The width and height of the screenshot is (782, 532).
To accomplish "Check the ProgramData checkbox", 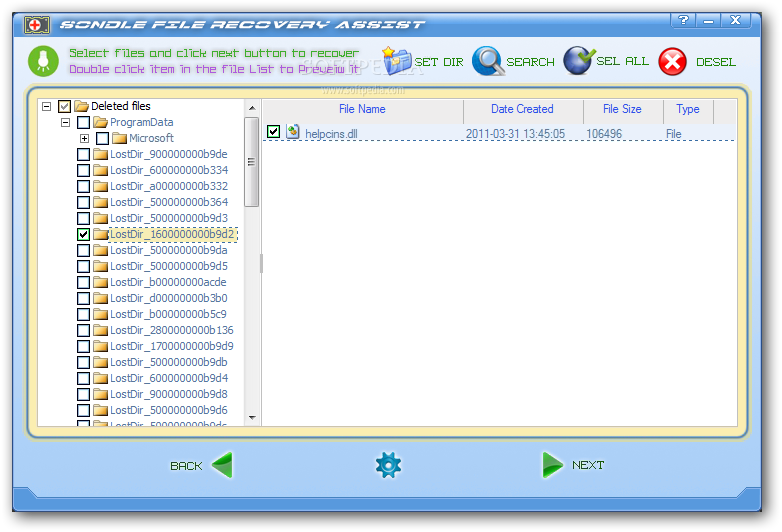I will pos(83,122).
